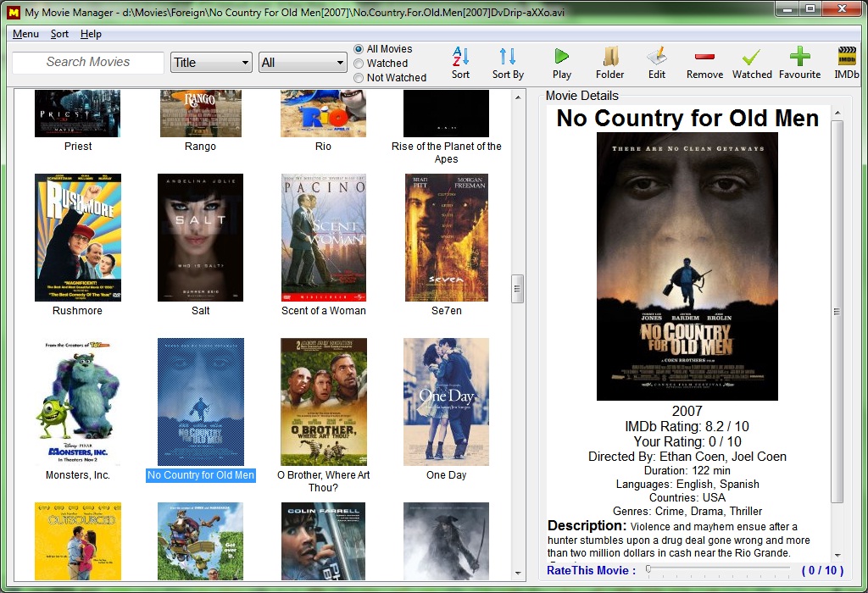This screenshot has width=868, height=593.
Task: Open the Title search-field dropdown
Action: pos(211,63)
